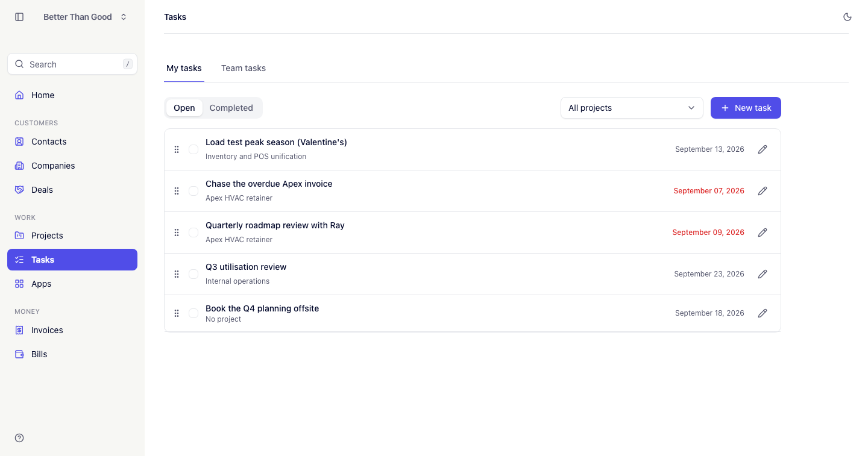The height and width of the screenshot is (456, 868).
Task: Click the September 13, 2026 due date
Action: point(709,149)
